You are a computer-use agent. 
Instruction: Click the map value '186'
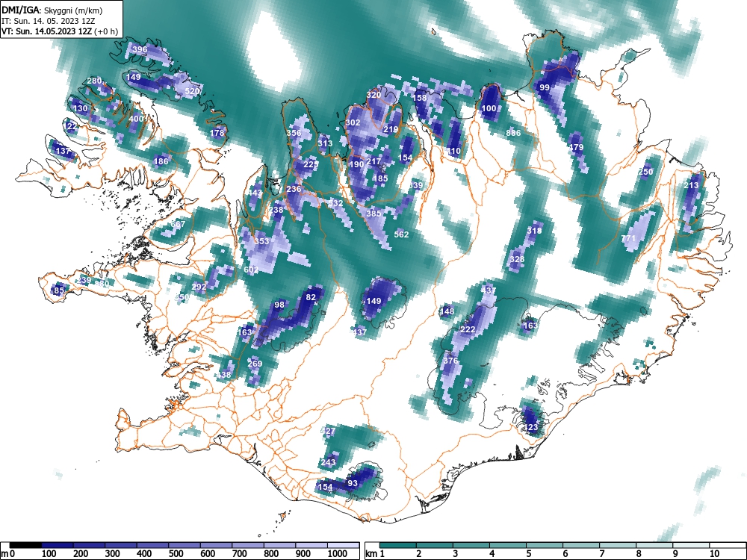pyautogui.click(x=161, y=161)
